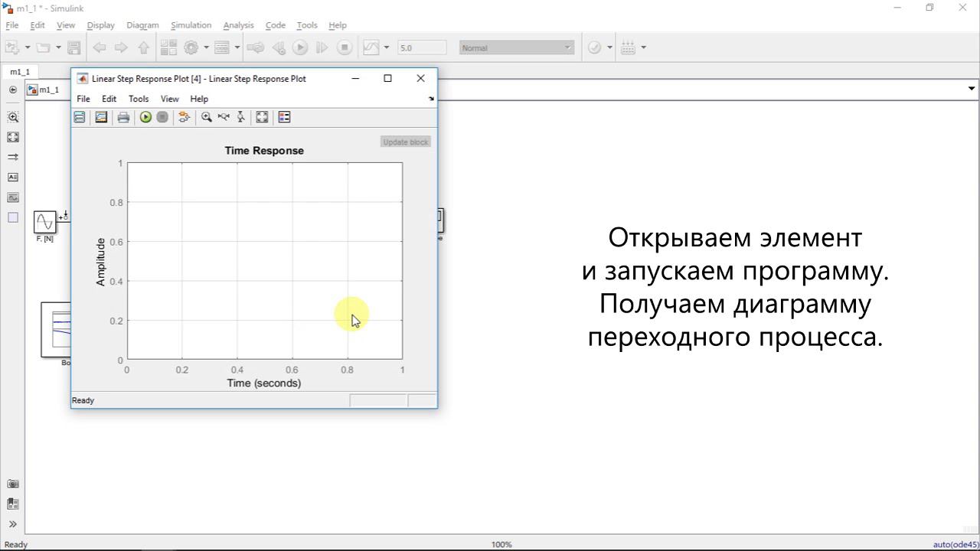This screenshot has height=551, width=980.
Task: Click the dock arrow in plot menu bar
Action: 431,99
